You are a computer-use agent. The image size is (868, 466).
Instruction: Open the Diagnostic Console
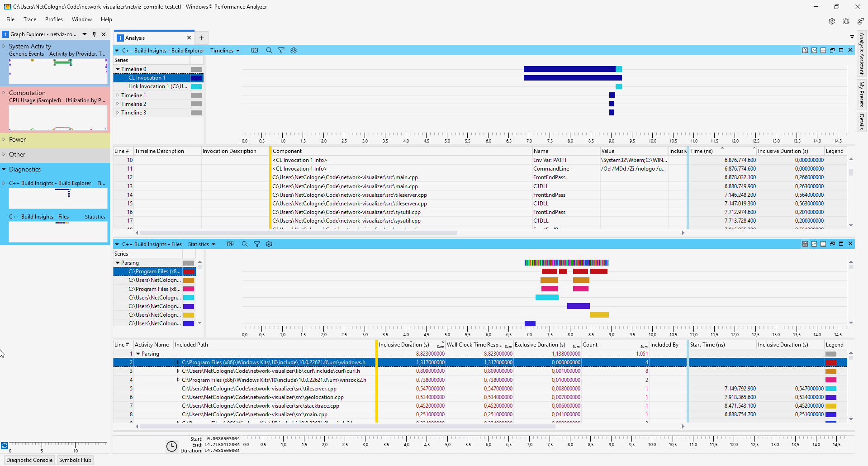coord(29,460)
